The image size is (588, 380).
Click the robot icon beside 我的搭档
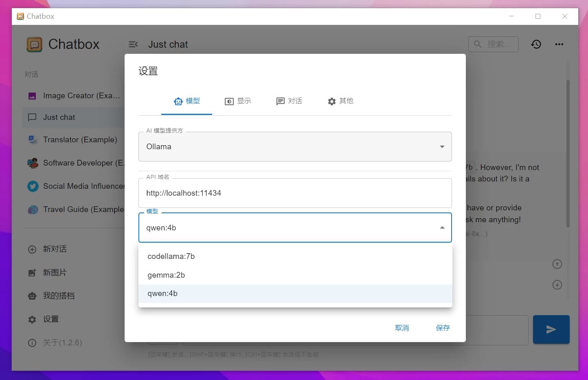(x=32, y=296)
